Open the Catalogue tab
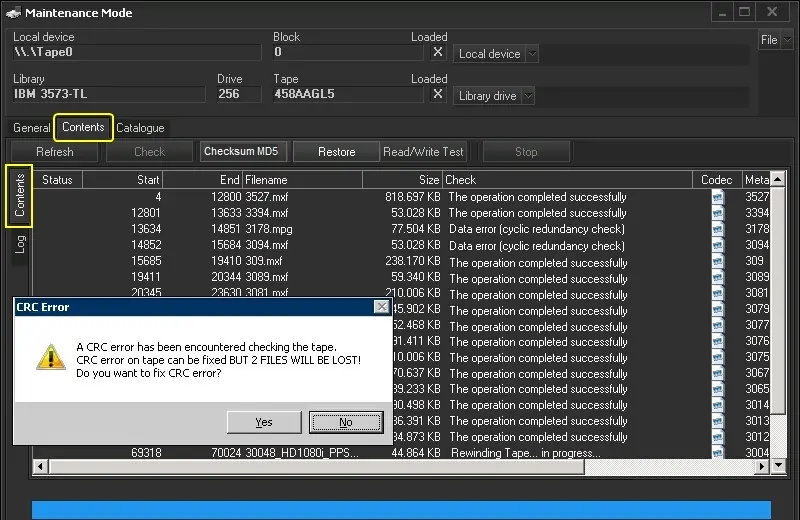 tap(140, 128)
